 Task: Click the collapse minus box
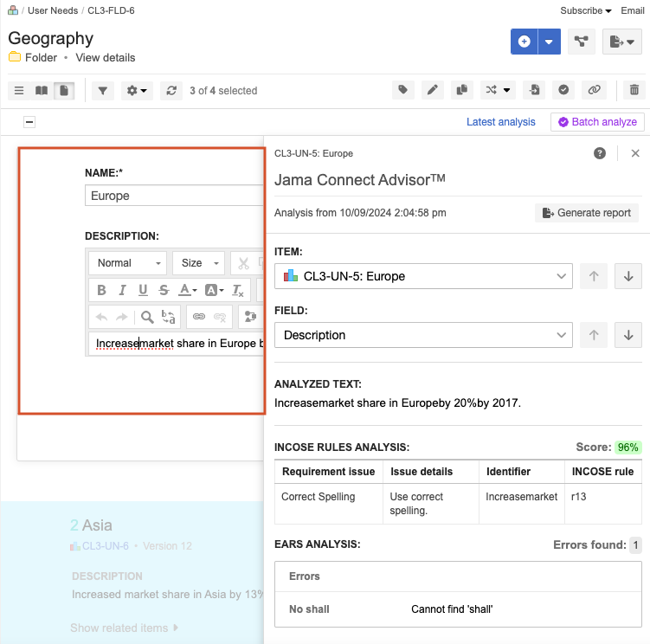(29, 122)
